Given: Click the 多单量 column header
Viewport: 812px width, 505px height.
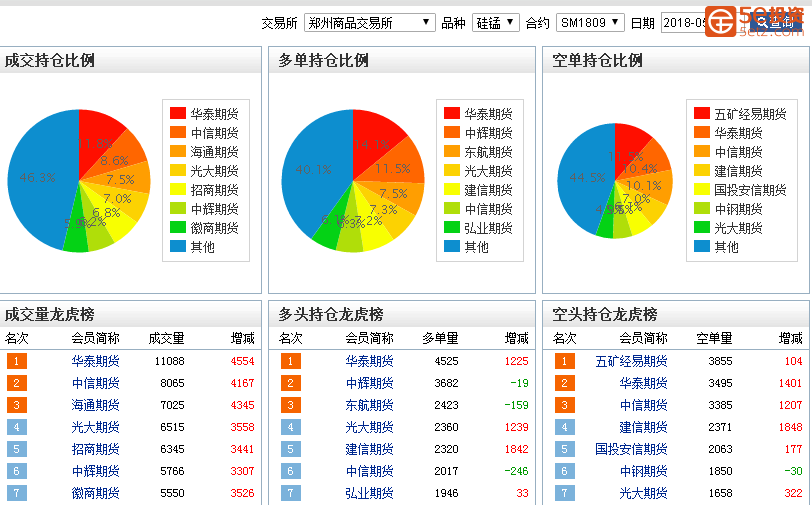Looking at the screenshot, I should pyautogui.click(x=440, y=339).
